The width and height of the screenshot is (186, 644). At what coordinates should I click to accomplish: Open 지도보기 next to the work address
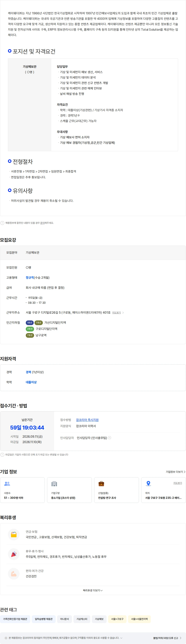[116, 312]
